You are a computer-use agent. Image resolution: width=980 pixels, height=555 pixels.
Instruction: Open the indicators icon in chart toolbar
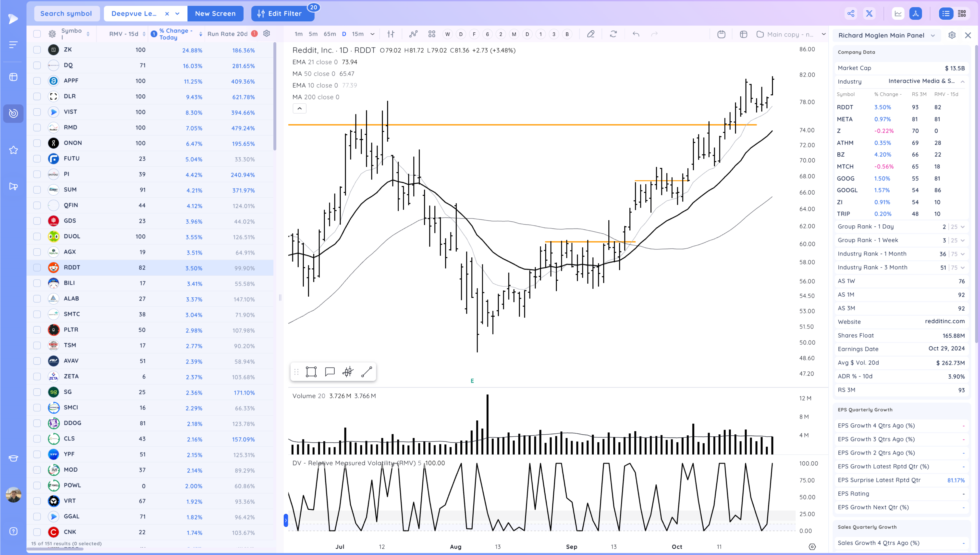413,34
